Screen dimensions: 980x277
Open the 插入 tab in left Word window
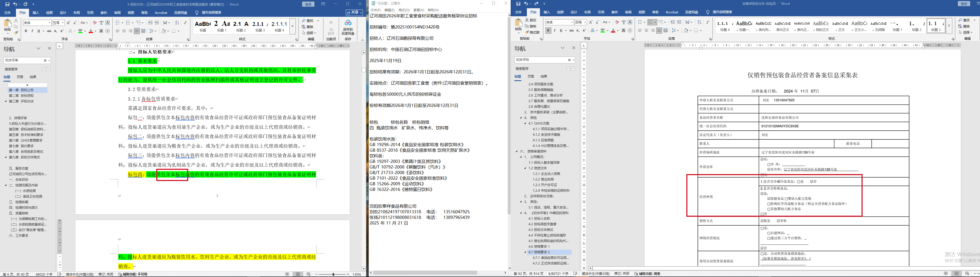tap(36, 13)
